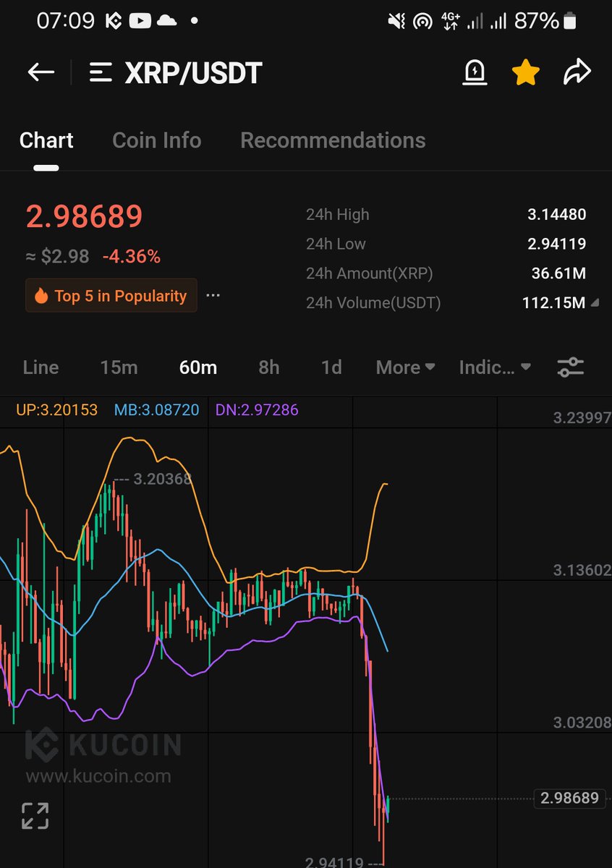Tap the XRP/USDT pair title
Image resolution: width=612 pixels, height=868 pixels.
click(x=193, y=72)
